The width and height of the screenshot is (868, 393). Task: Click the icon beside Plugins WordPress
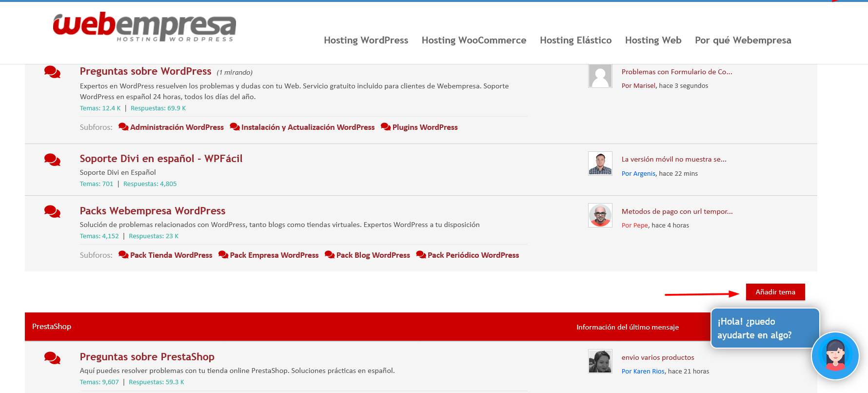(386, 127)
